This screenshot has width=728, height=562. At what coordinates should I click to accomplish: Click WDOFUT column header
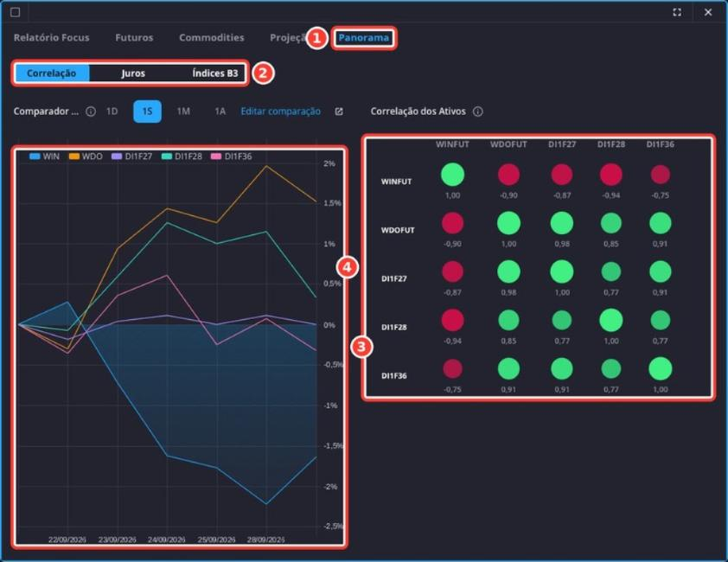click(509, 144)
